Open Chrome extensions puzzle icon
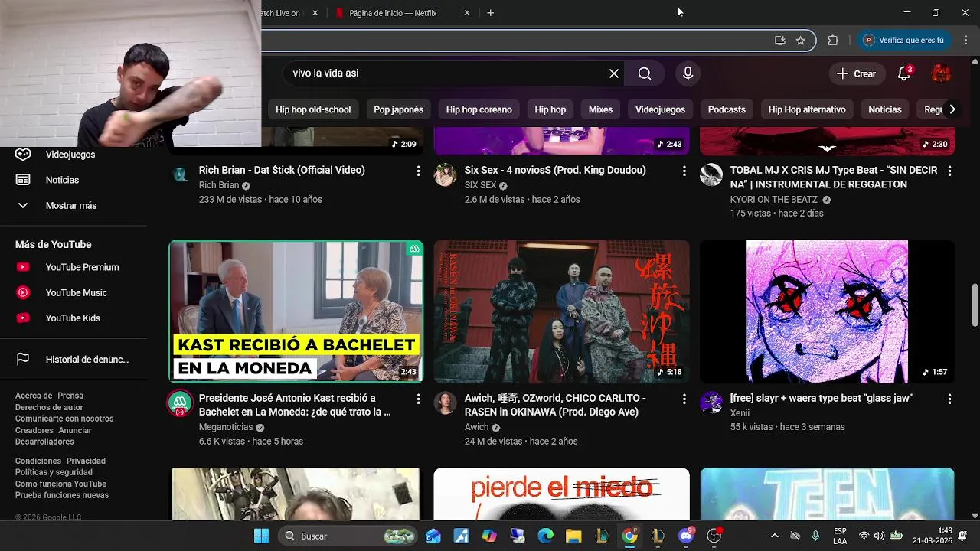 tap(833, 41)
